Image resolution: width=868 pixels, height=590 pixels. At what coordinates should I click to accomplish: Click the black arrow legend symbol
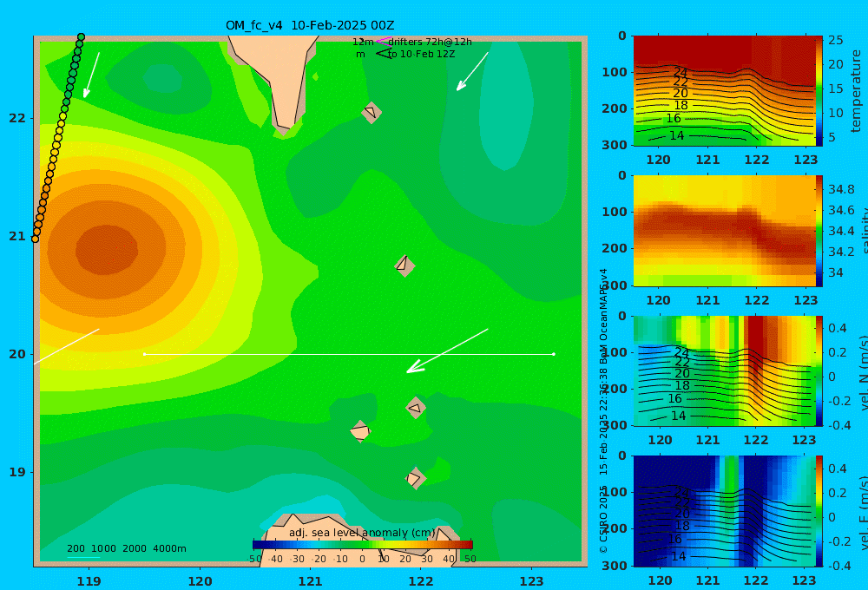[x=384, y=54]
